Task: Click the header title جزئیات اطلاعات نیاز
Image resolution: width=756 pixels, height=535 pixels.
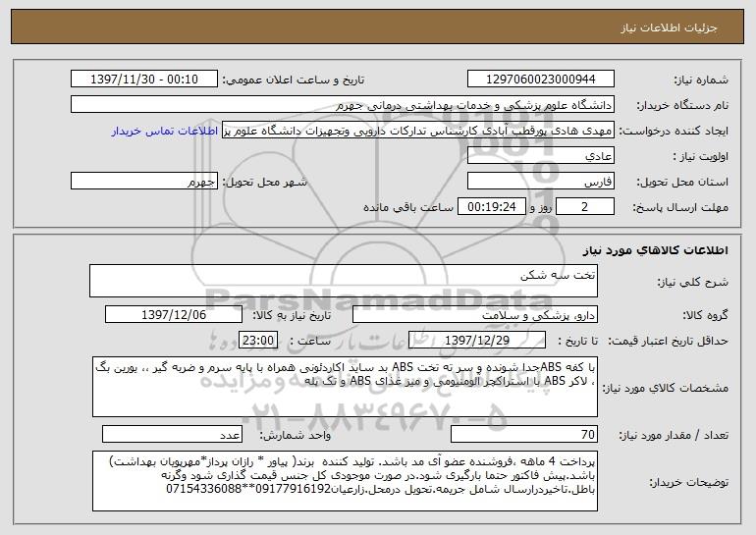Action: coord(669,27)
